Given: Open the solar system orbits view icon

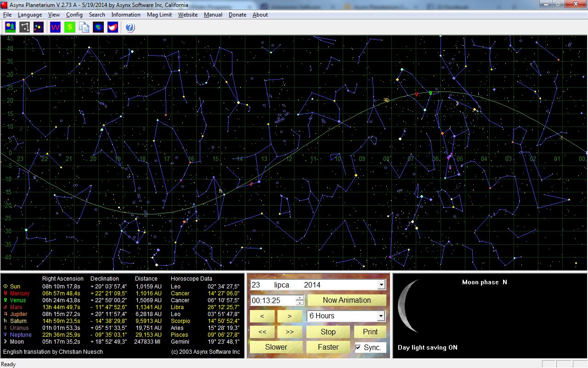Looking at the screenshot, I should coord(39,27).
